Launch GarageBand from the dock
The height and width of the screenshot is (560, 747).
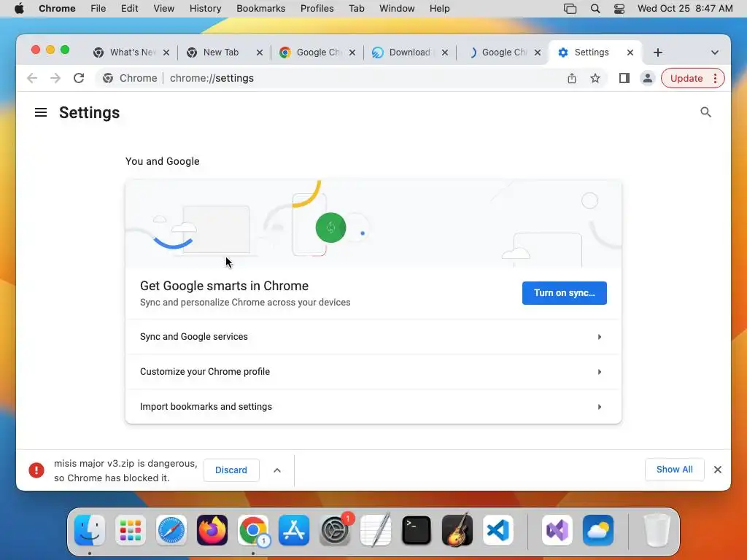pos(457,530)
